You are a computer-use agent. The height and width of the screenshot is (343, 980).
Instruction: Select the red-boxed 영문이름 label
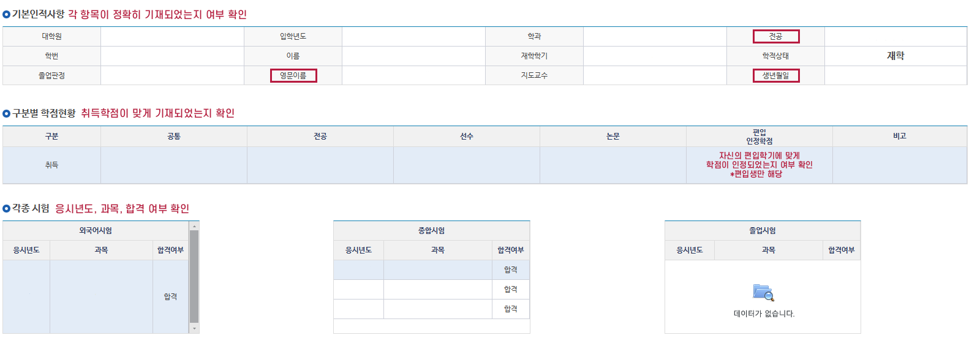tap(293, 76)
